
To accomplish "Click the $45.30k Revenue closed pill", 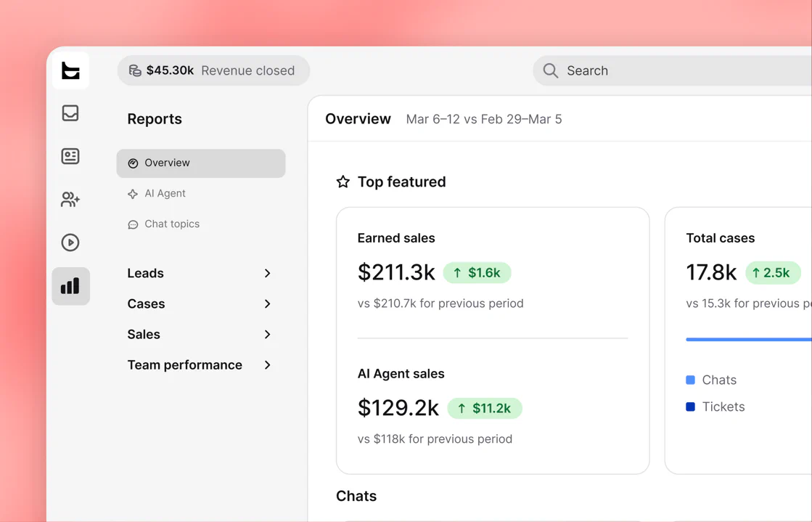I will point(213,70).
